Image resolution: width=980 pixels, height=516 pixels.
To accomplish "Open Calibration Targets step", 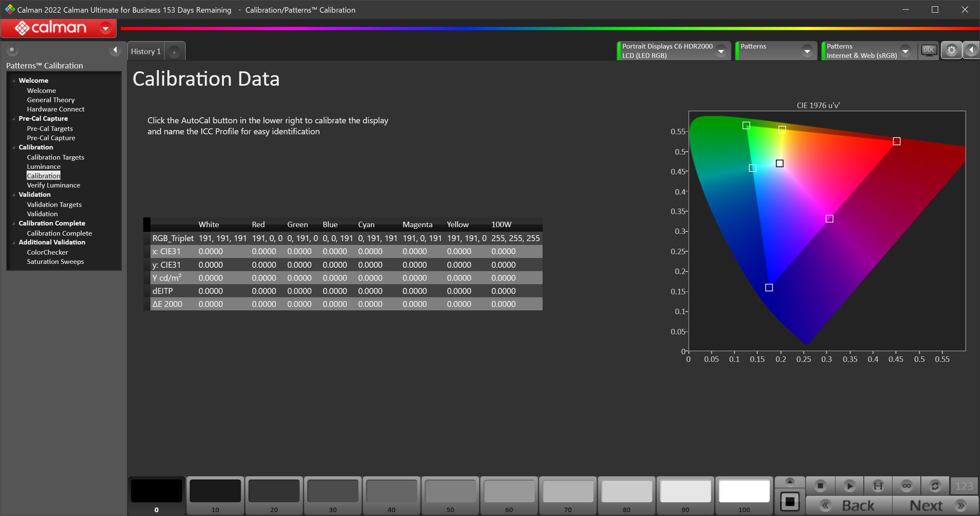I will pyautogui.click(x=55, y=157).
